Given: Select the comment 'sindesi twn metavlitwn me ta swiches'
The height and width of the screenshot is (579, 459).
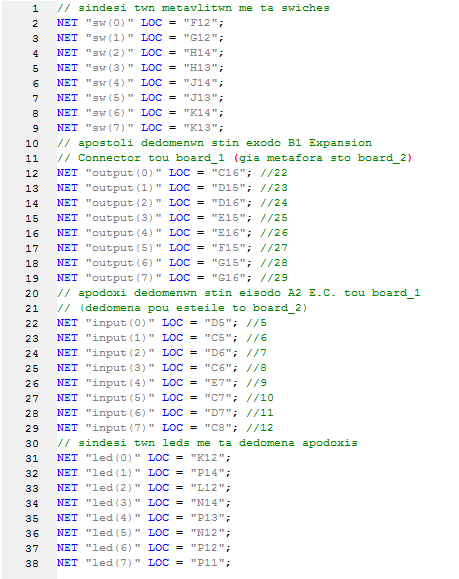Looking at the screenshot, I should pos(193,8).
